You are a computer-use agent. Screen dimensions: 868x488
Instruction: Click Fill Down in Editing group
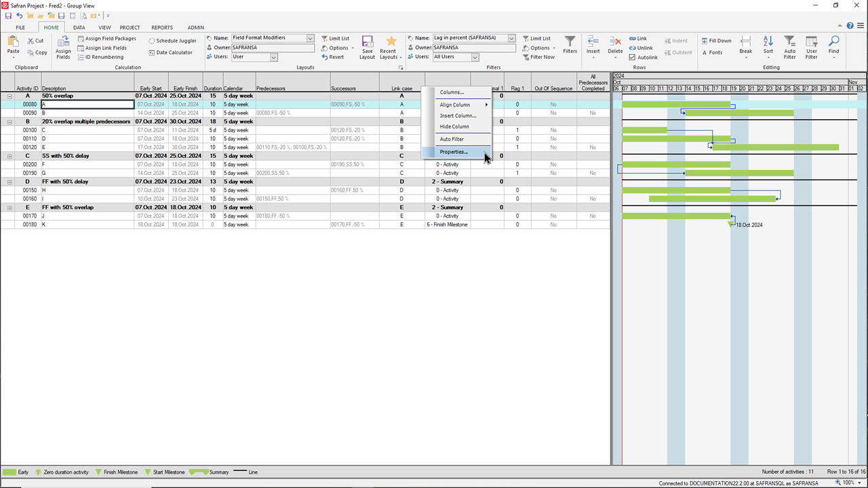[x=716, y=41]
